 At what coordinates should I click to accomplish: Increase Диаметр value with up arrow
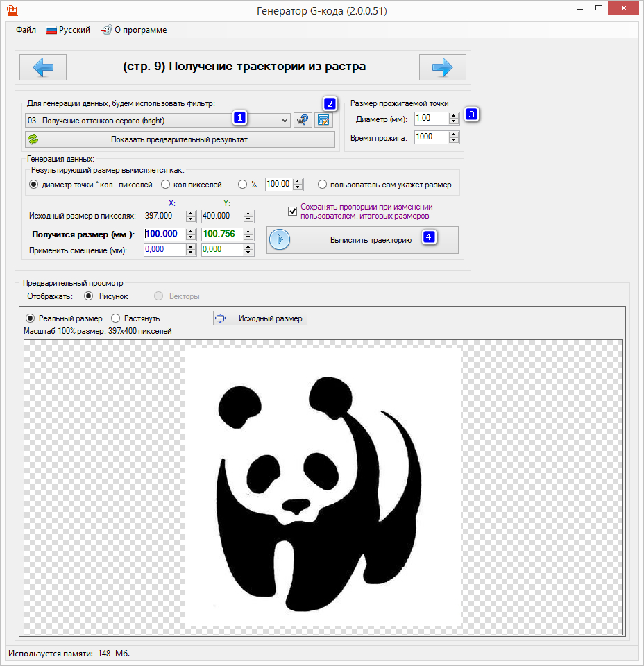(454, 116)
